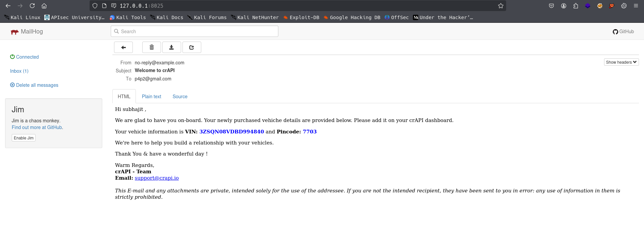The image size is (644, 240).
Task: Click the recipient p4p2@gmail.com
Action: (153, 79)
